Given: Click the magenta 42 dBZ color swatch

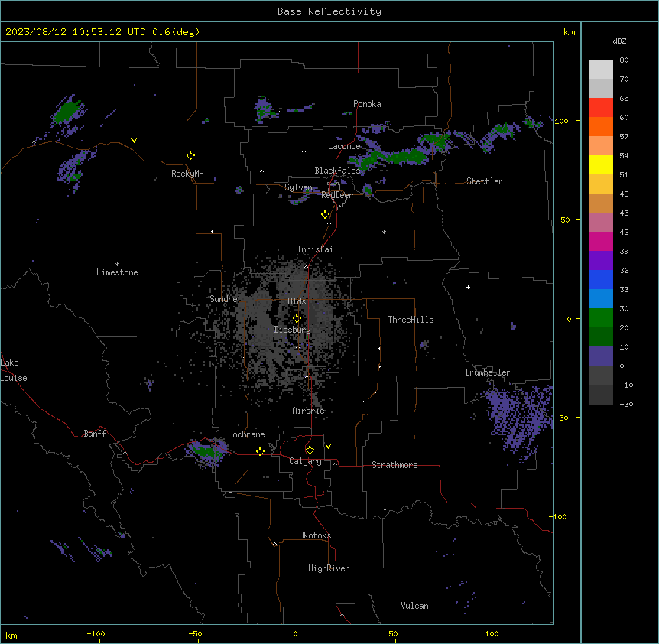Looking at the screenshot, I should pyautogui.click(x=601, y=241).
